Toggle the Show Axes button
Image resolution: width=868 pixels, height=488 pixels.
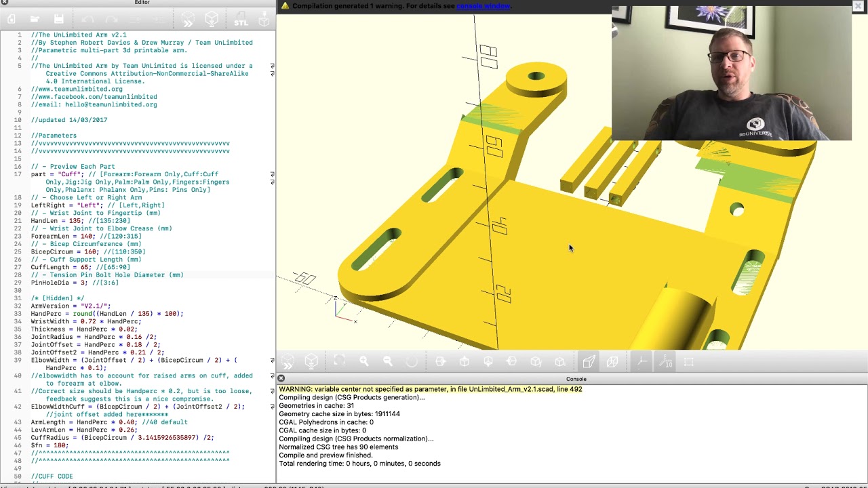coord(641,362)
